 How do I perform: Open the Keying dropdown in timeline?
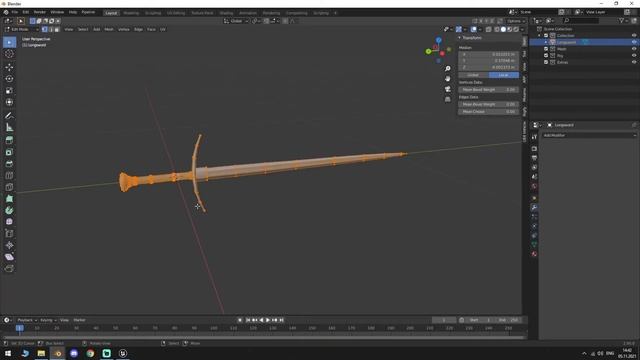pyautogui.click(x=48, y=320)
